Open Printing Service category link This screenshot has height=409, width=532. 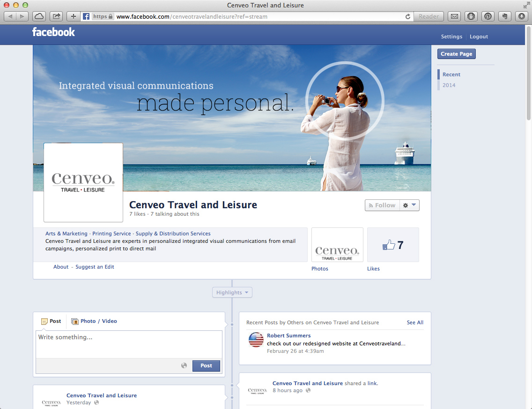point(111,234)
